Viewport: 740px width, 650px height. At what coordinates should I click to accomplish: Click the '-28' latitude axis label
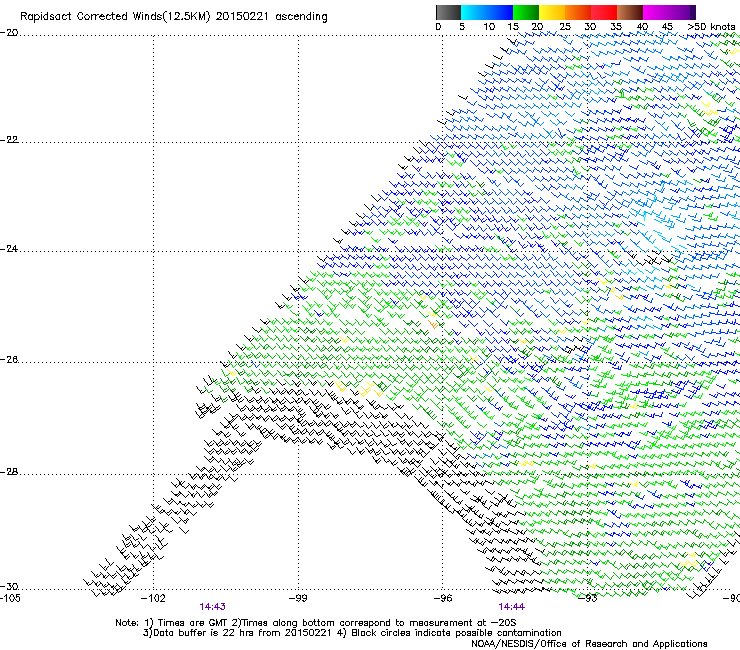coord(9,472)
